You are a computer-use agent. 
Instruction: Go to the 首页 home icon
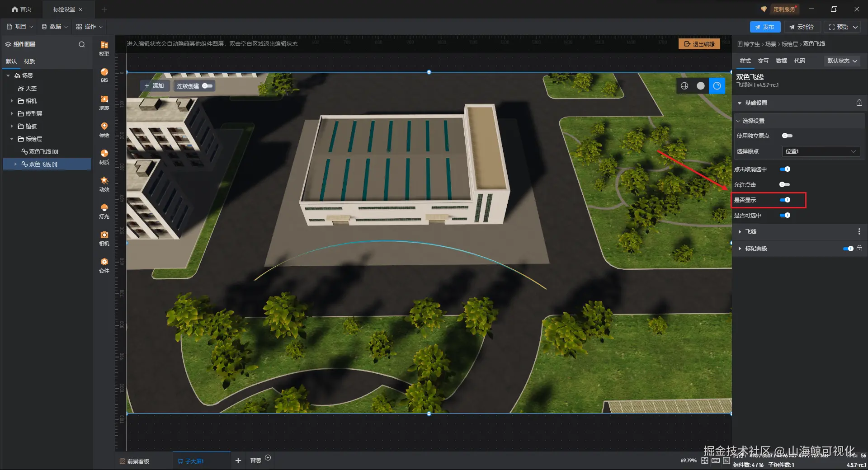(x=21, y=9)
